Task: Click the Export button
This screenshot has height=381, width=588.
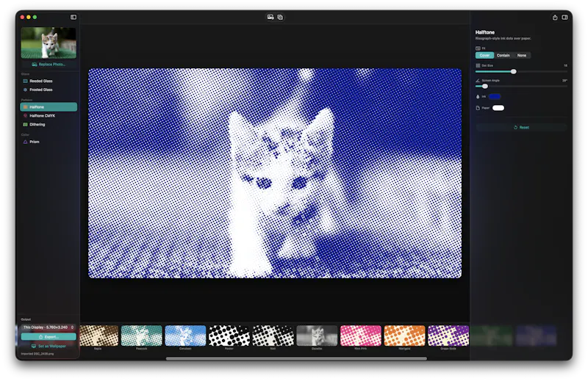Action: tap(49, 337)
